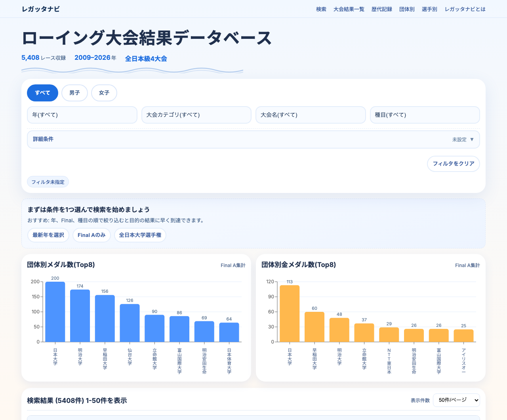
Task: Open 大会結果一覧 nav item
Action: (x=349, y=9)
